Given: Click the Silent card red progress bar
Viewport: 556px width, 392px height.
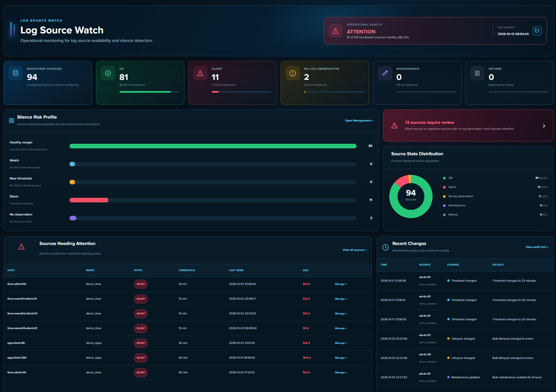Looking at the screenshot, I should (x=215, y=92).
